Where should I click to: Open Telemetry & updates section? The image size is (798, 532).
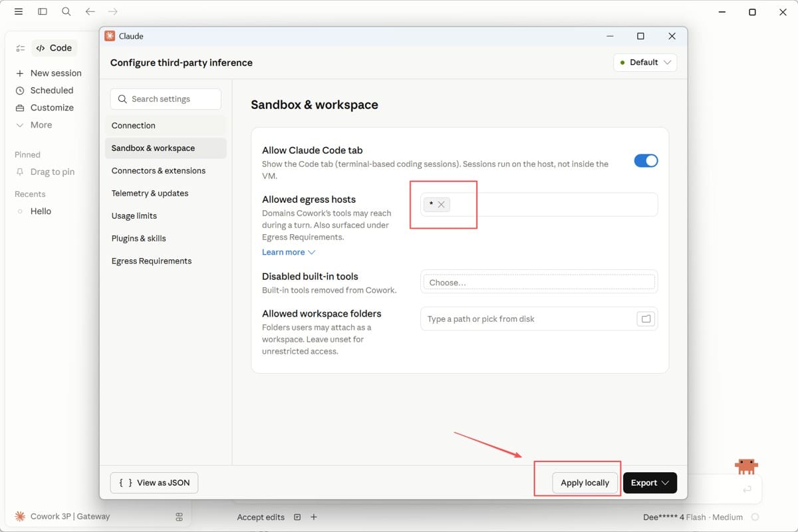[166, 194]
